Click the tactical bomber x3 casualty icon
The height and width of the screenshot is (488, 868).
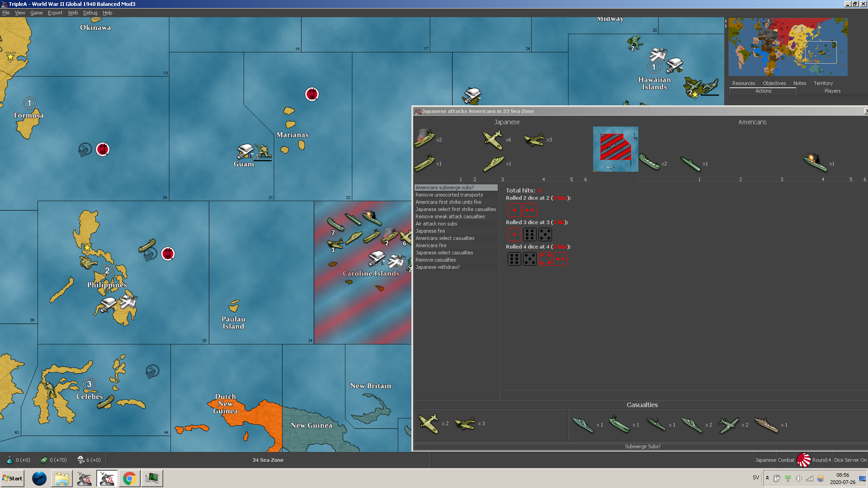click(465, 423)
